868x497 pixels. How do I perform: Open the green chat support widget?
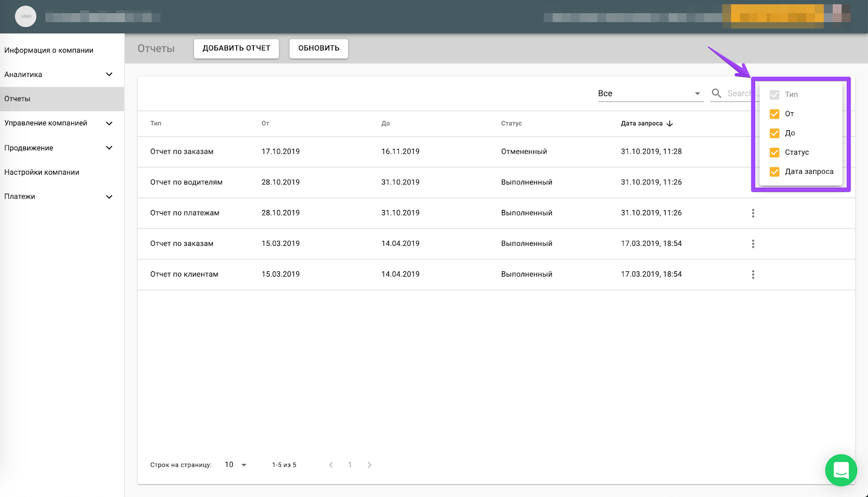pos(841,470)
